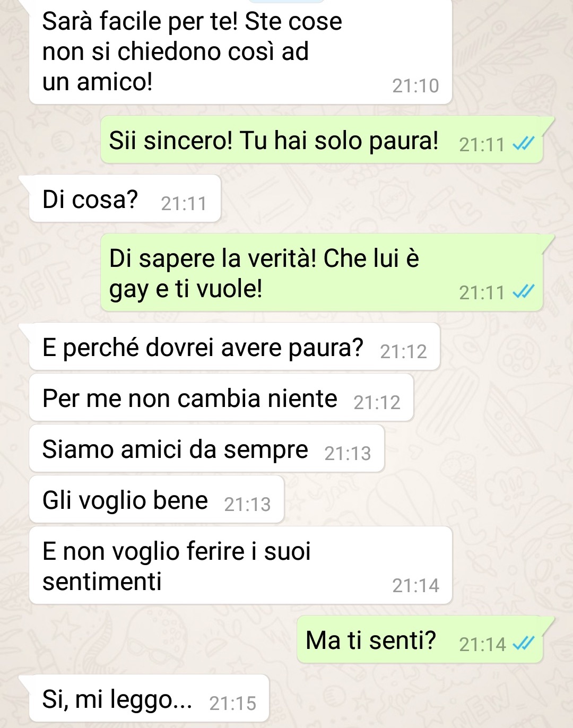Select the 'Di cosa?' message bubble
This screenshot has height=728, width=573.
(125, 198)
